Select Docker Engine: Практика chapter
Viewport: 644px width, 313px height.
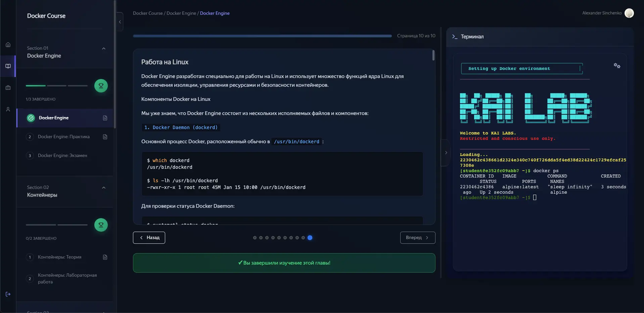[64, 136]
